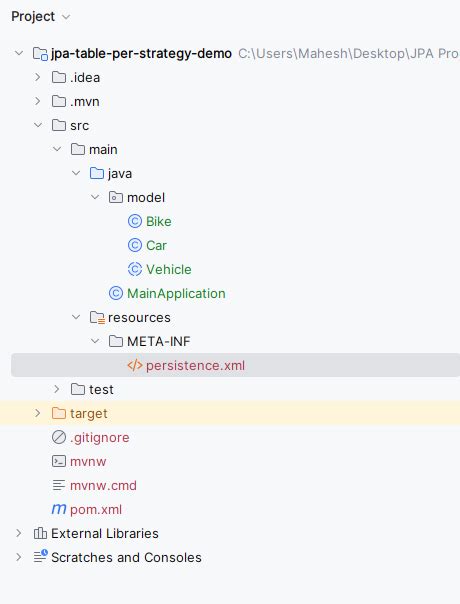Viewport: 460px width, 604px height.
Task: Collapse the model package
Action: [x=95, y=197]
